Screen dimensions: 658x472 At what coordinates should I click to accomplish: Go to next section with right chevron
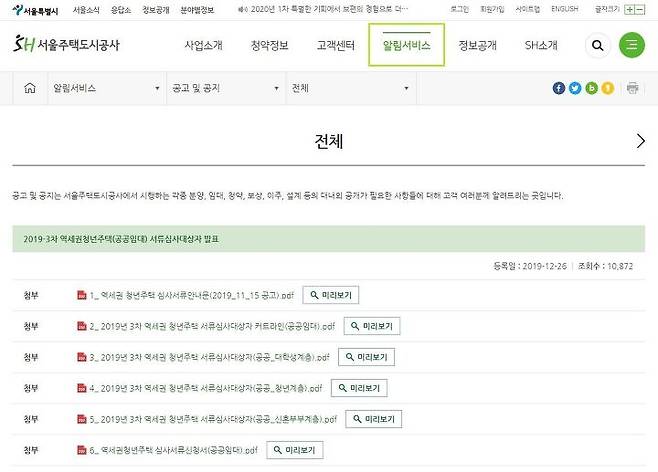pos(640,141)
